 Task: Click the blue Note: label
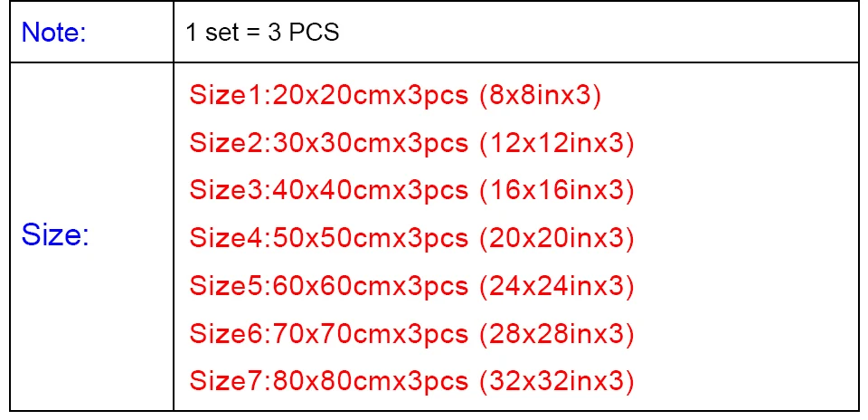tap(53, 33)
